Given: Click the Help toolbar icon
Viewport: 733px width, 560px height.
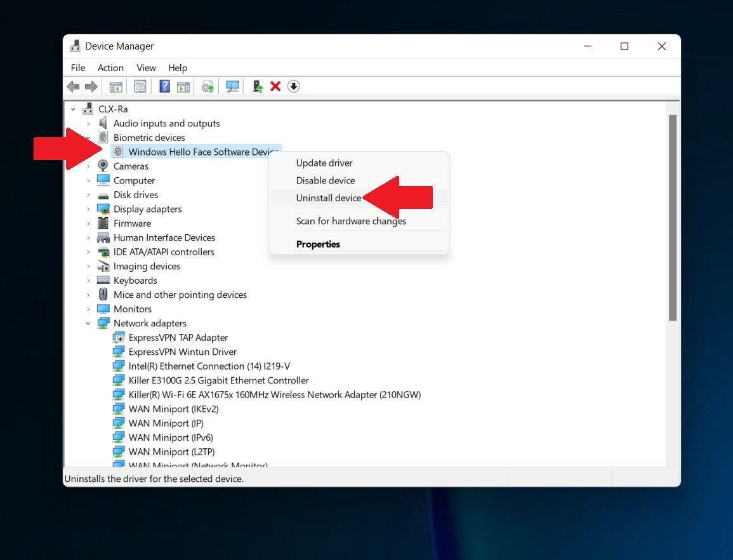Looking at the screenshot, I should coord(164,86).
